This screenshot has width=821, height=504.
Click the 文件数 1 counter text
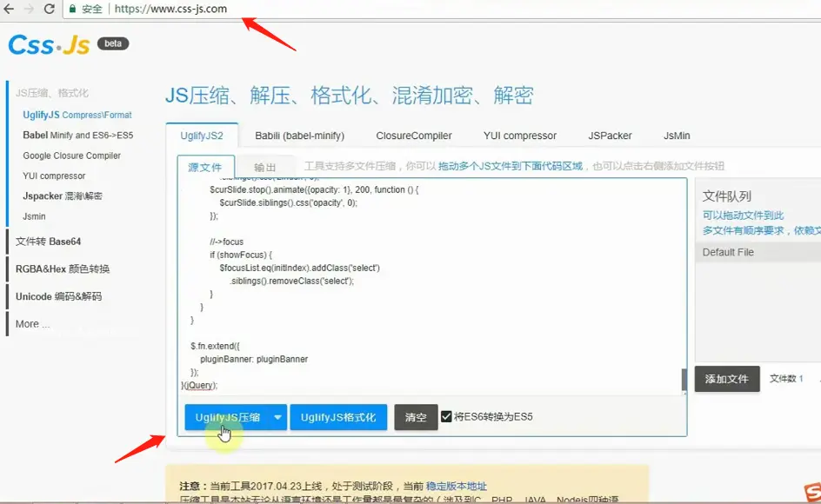[786, 378]
